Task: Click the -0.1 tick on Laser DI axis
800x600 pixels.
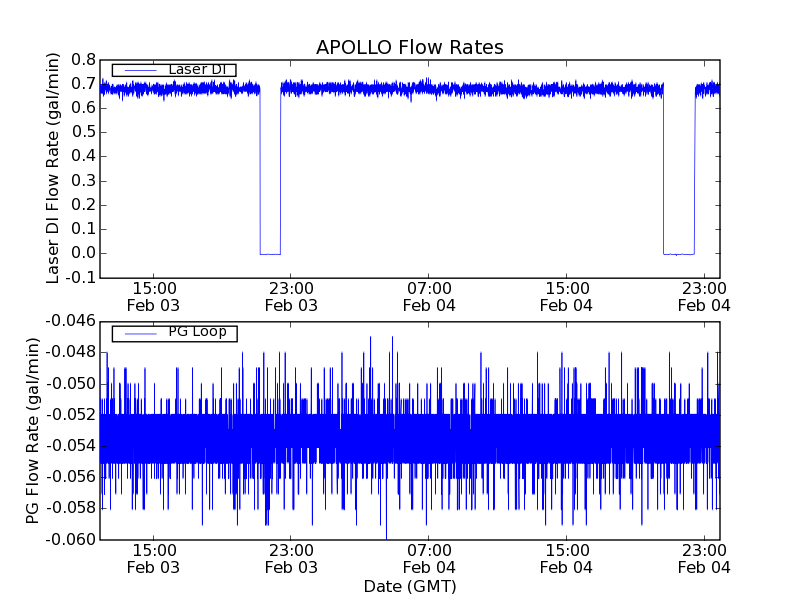Action: (81, 278)
